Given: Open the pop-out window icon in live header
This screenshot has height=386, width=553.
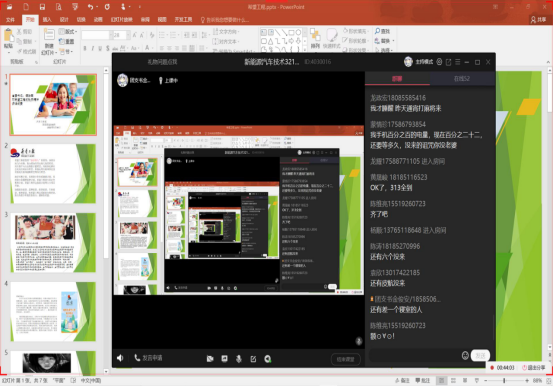Looking at the screenshot, I should 448,62.
